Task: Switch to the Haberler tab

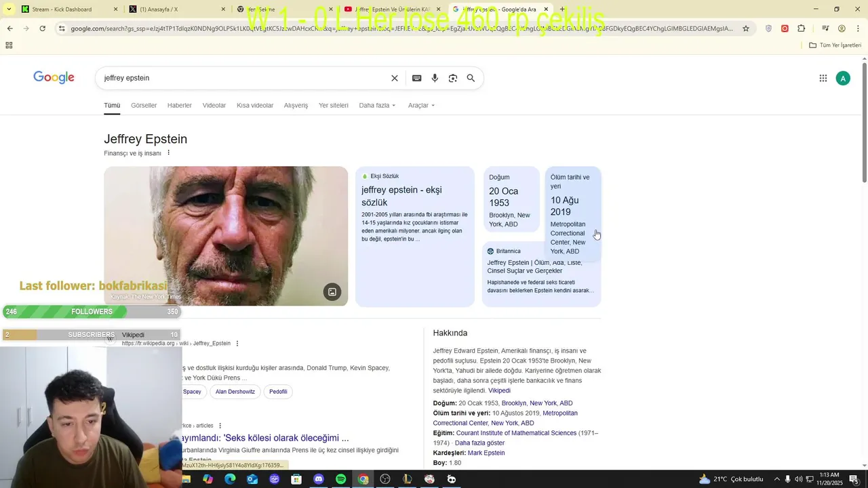Action: coord(180,105)
